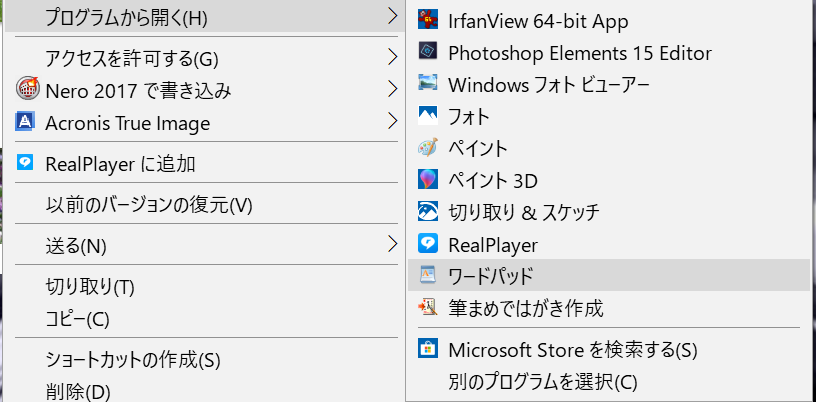This screenshot has height=402, width=816.
Task: Choose Microsoft Store を検索する(S)
Action: [609, 350]
